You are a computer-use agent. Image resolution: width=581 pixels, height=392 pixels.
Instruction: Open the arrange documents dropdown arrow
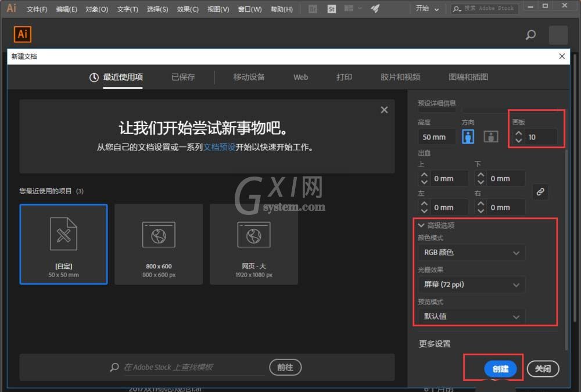(x=360, y=8)
